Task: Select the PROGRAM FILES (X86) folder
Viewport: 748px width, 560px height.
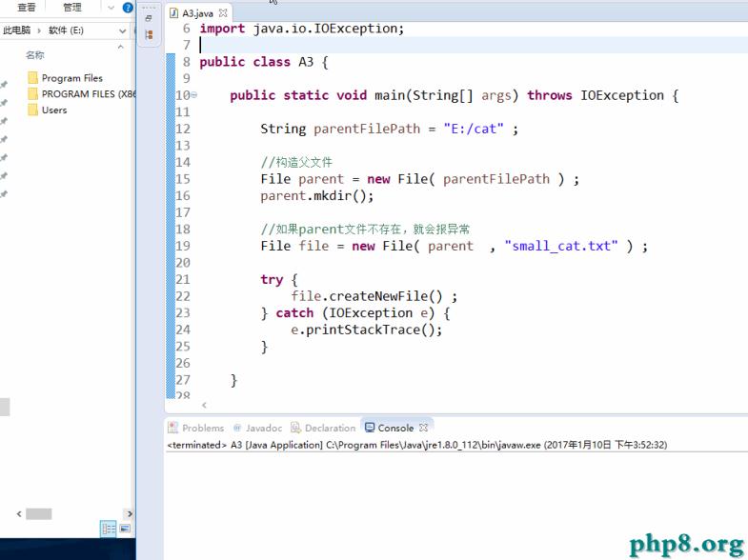Action: (x=89, y=94)
